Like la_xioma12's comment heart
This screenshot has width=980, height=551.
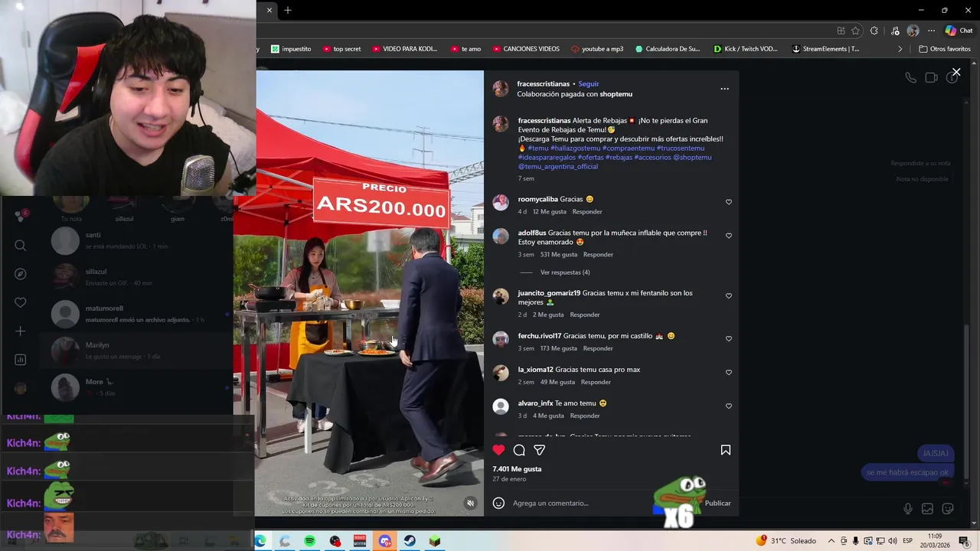coord(728,372)
